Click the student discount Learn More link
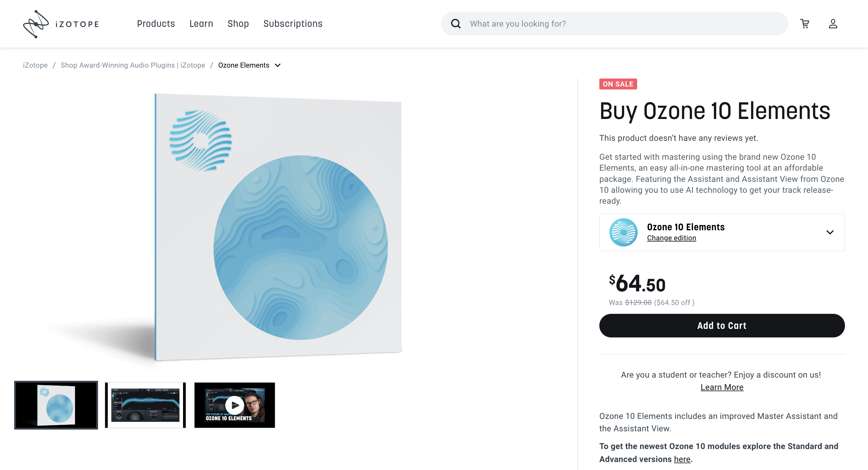The height and width of the screenshot is (470, 868). click(x=722, y=387)
